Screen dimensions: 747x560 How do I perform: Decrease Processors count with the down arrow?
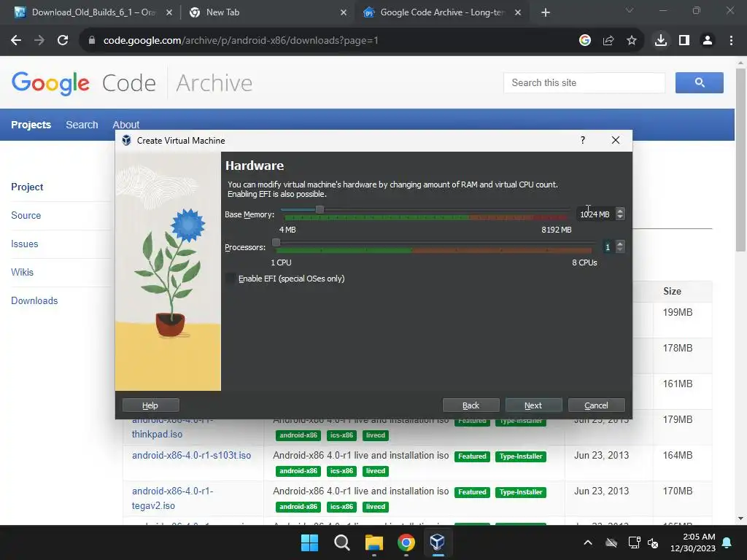620,250
